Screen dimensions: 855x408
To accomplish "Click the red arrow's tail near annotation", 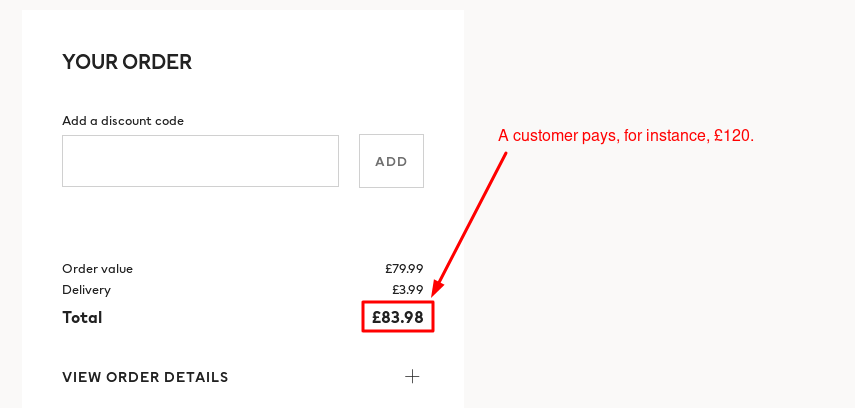I will (504, 156).
